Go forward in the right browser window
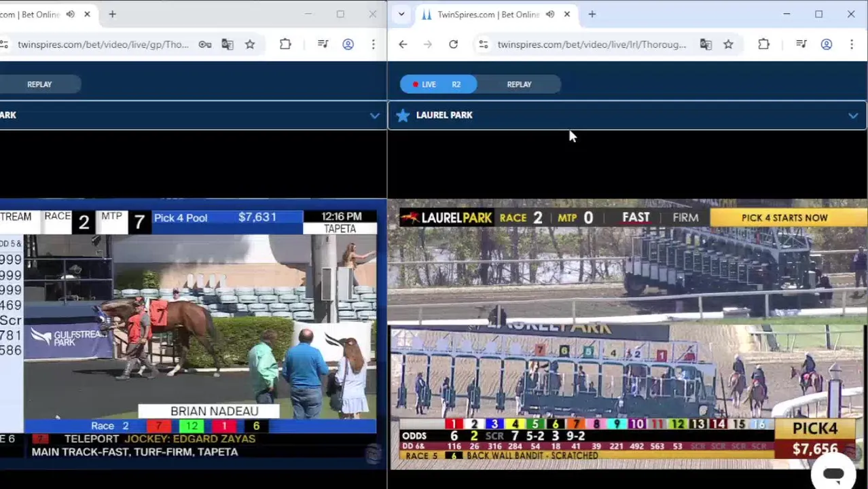Image resolution: width=868 pixels, height=489 pixels. click(x=427, y=45)
